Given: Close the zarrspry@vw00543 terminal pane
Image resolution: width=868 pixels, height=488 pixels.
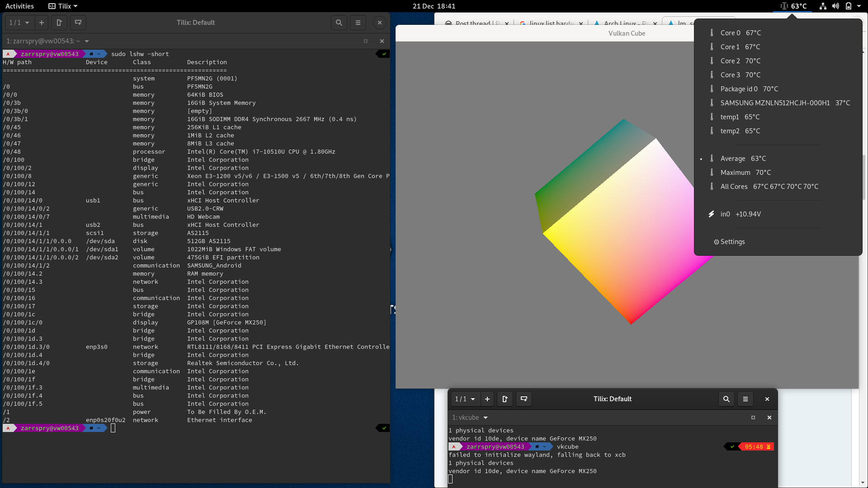Looking at the screenshot, I should (x=382, y=41).
